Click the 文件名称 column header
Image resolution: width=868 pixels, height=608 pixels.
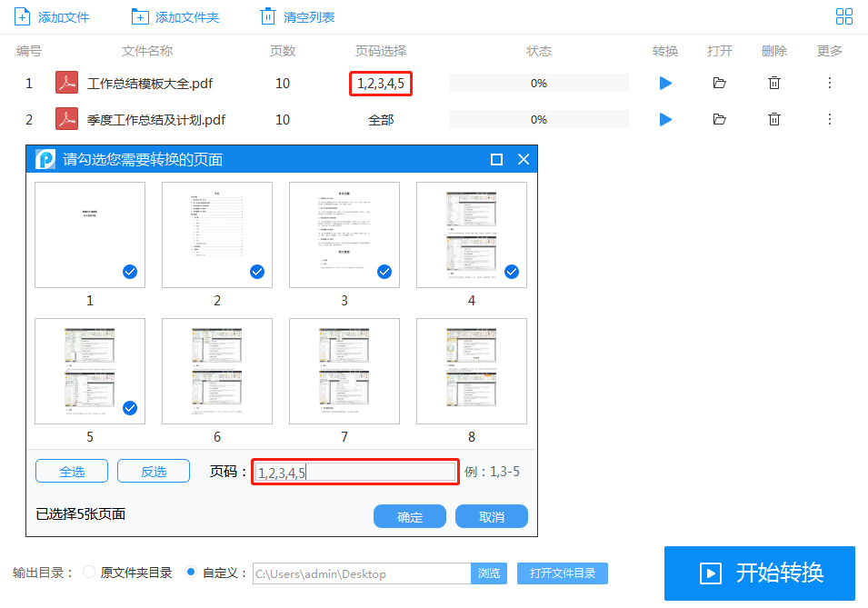point(147,51)
